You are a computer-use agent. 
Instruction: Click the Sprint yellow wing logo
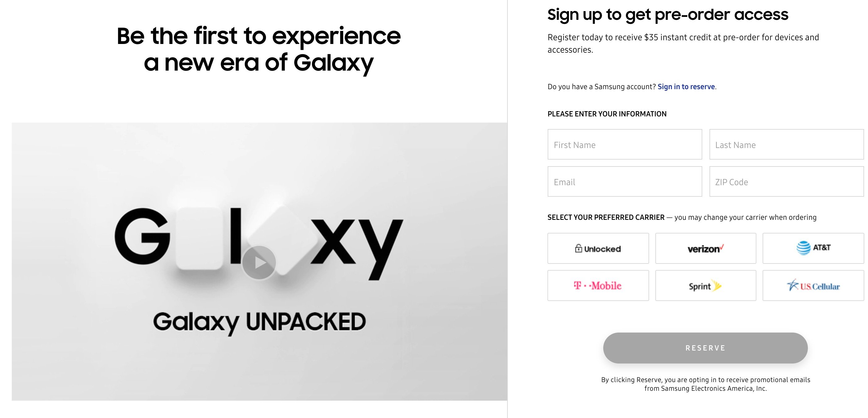coord(717,285)
